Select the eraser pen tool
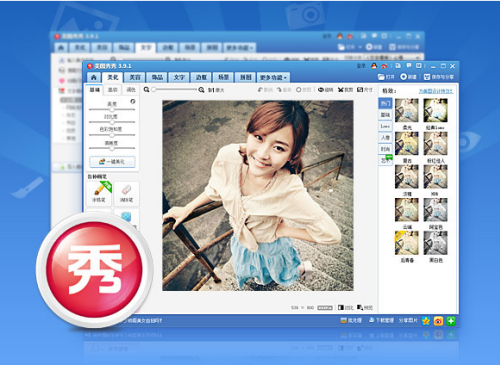Viewport: 500px width, 365px height. (126, 193)
